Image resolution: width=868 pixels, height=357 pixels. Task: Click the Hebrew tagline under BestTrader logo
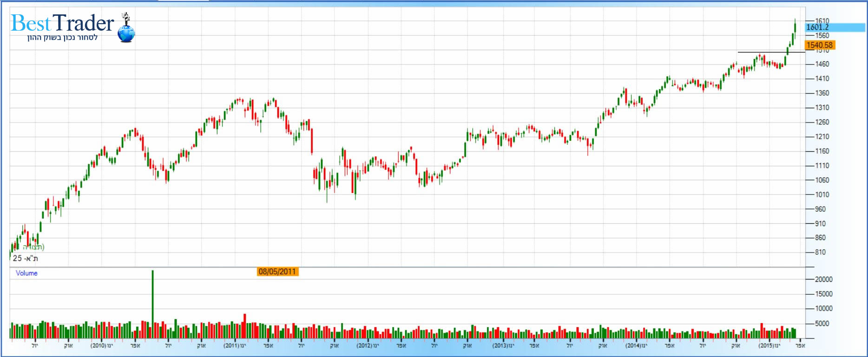(62, 38)
